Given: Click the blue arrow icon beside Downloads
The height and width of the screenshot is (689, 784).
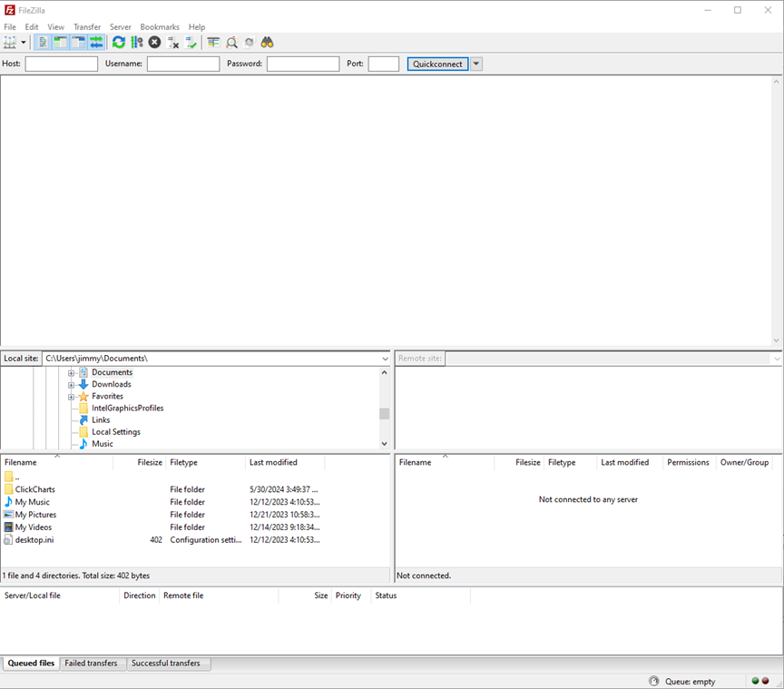Looking at the screenshot, I should 83,384.
